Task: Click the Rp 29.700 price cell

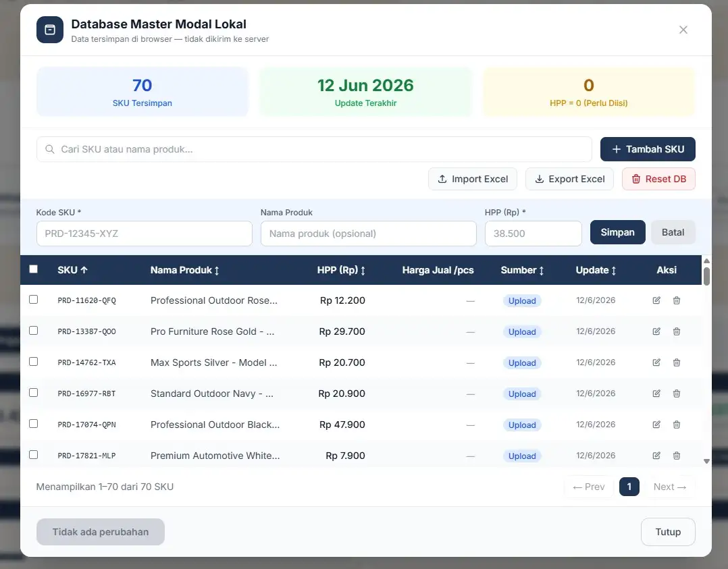Action: coord(342,331)
